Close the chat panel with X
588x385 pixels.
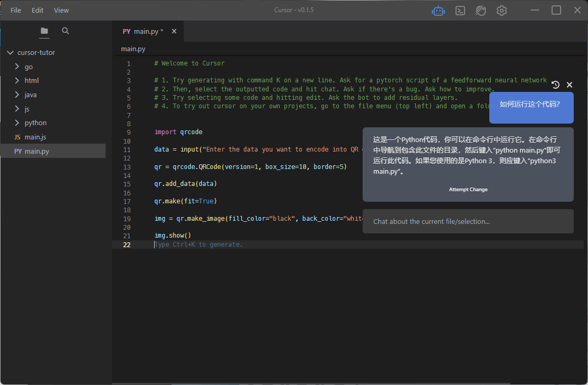click(570, 84)
